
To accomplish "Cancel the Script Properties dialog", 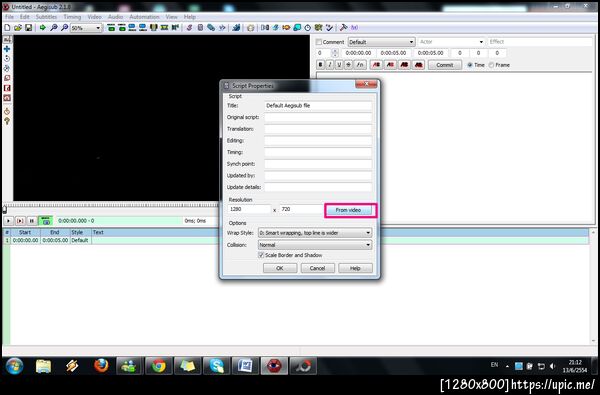I will pos(317,268).
